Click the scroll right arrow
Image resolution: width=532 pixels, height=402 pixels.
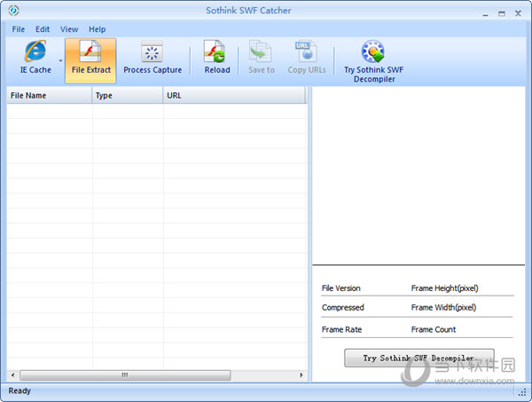tap(301, 375)
